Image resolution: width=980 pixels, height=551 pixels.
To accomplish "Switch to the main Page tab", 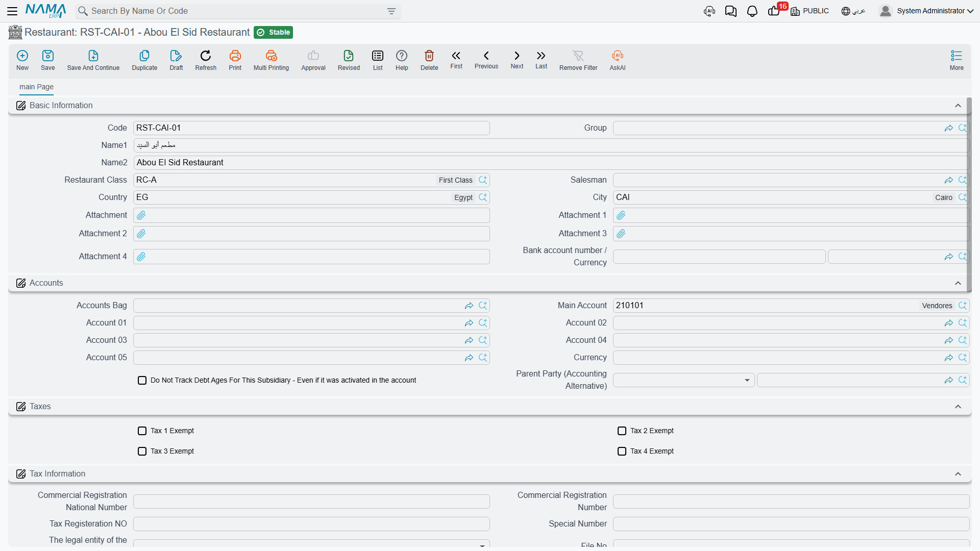I will [36, 87].
